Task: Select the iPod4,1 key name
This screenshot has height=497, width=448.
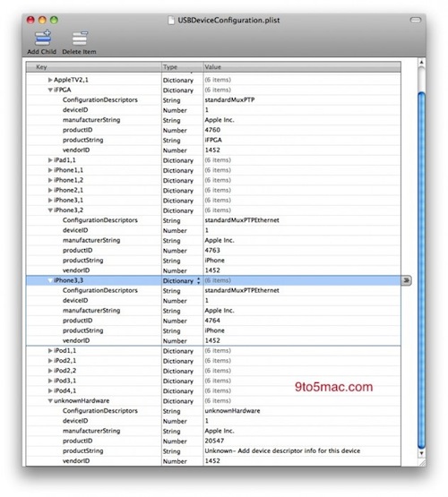Action: [65, 390]
